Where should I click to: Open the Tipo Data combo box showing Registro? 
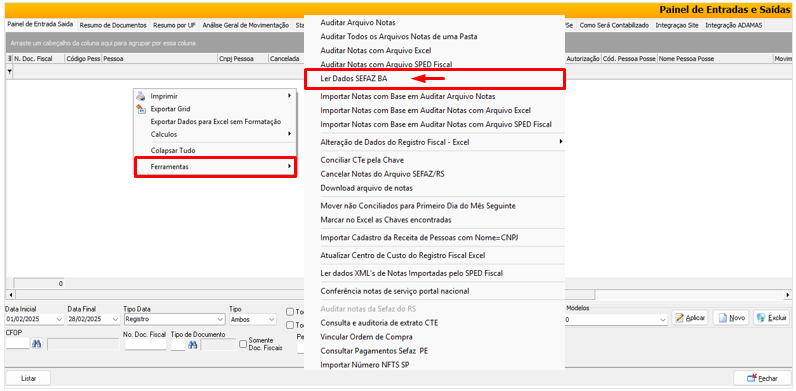click(220, 319)
